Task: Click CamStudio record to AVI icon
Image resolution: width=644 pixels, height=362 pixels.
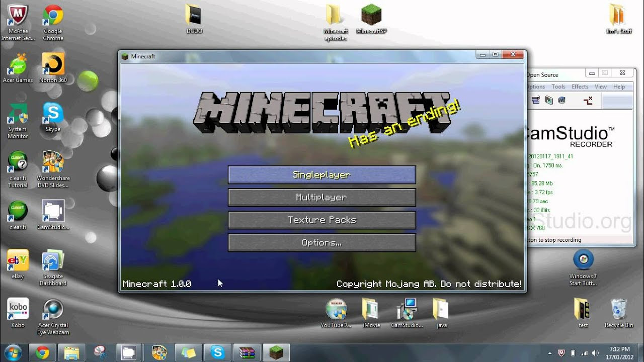Action: click(549, 101)
